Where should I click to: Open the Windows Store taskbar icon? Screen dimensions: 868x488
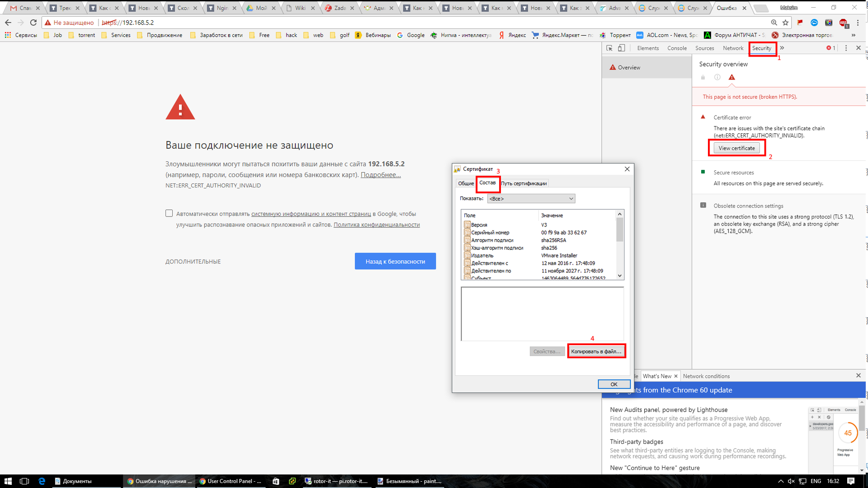276,481
